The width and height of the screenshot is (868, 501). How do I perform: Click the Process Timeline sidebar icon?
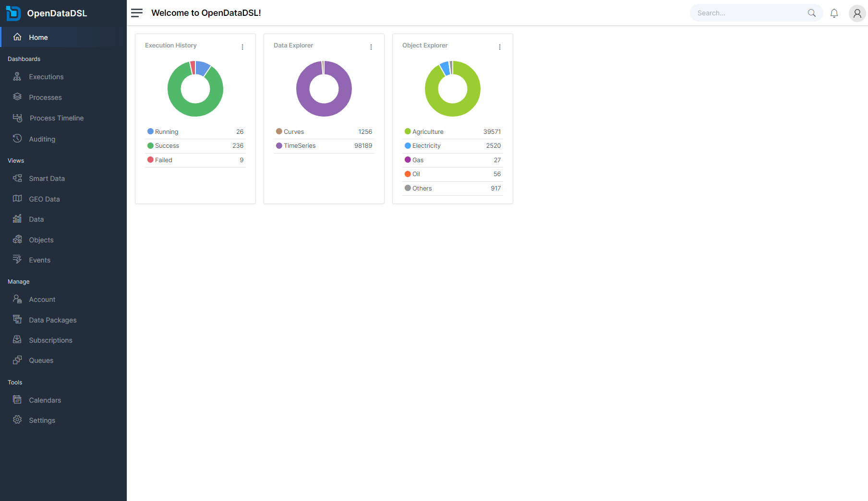coord(18,118)
